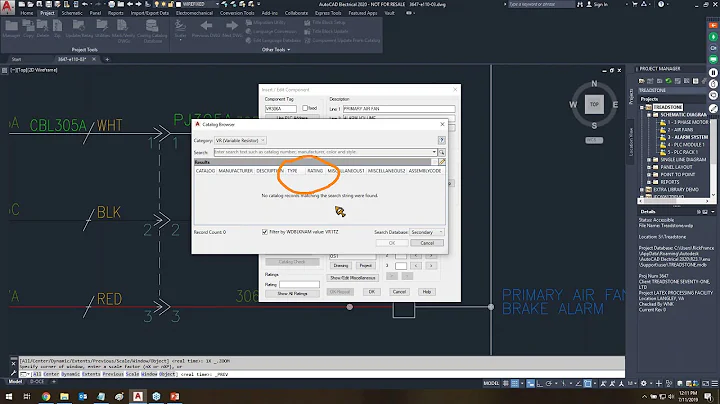This screenshot has width=720, height=404.
Task: Toggle polar tracking icon in status bar
Action: [x=549, y=383]
